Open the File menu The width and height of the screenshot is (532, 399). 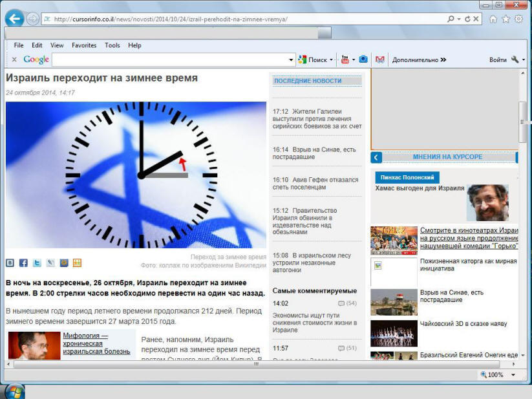click(x=19, y=45)
